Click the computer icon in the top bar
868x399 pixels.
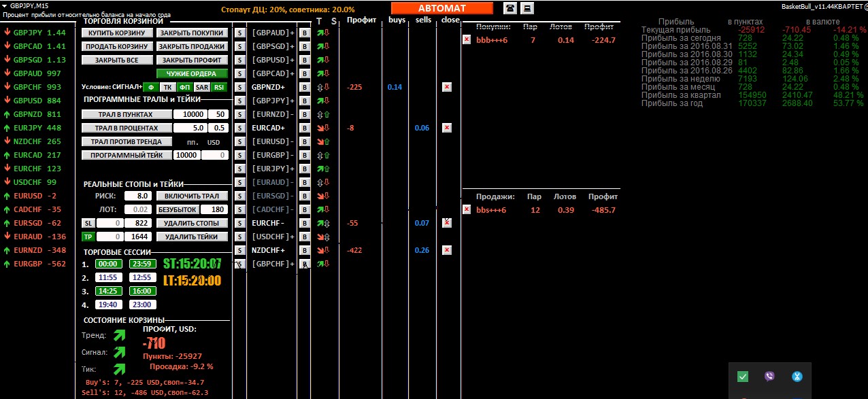(527, 8)
